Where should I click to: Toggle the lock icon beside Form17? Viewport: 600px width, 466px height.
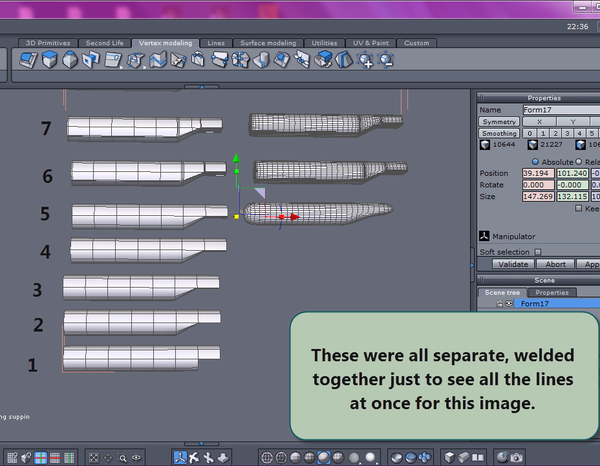(500, 303)
